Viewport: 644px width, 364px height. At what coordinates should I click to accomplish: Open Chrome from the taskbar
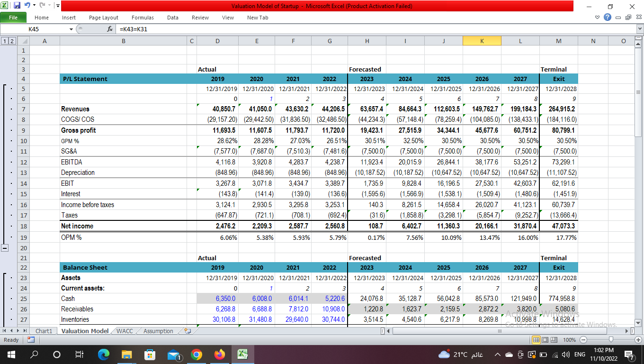(196, 354)
